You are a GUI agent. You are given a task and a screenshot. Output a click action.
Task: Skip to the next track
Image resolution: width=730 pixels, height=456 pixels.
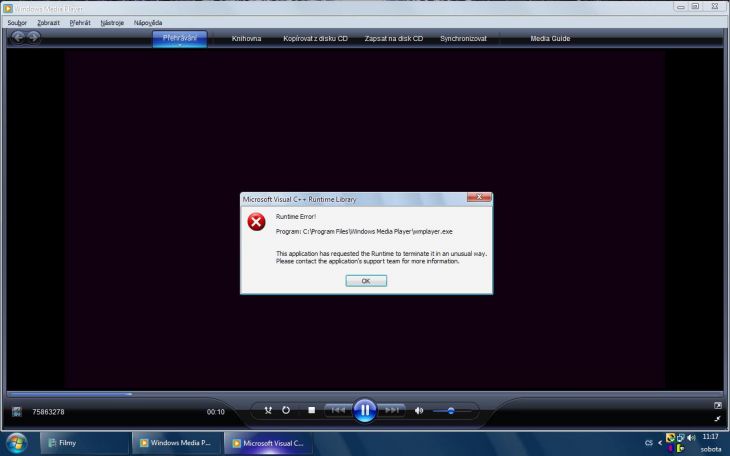391,410
